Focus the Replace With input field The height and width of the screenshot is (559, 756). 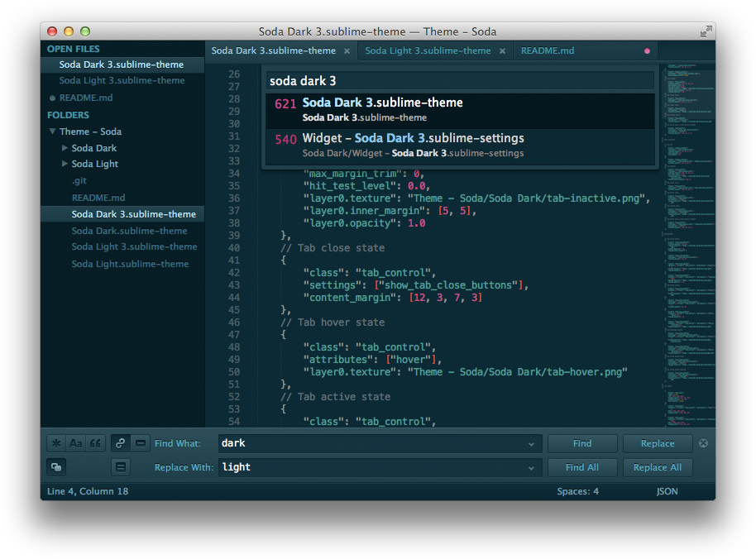pyautogui.click(x=380, y=467)
